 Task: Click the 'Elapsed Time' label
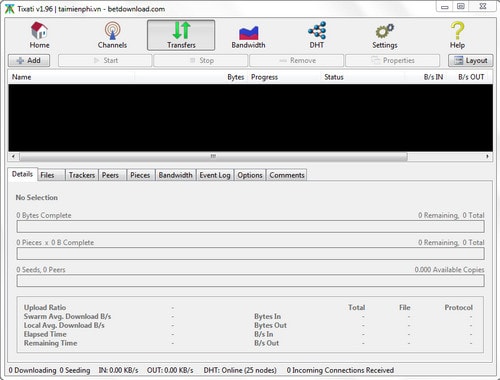45,334
